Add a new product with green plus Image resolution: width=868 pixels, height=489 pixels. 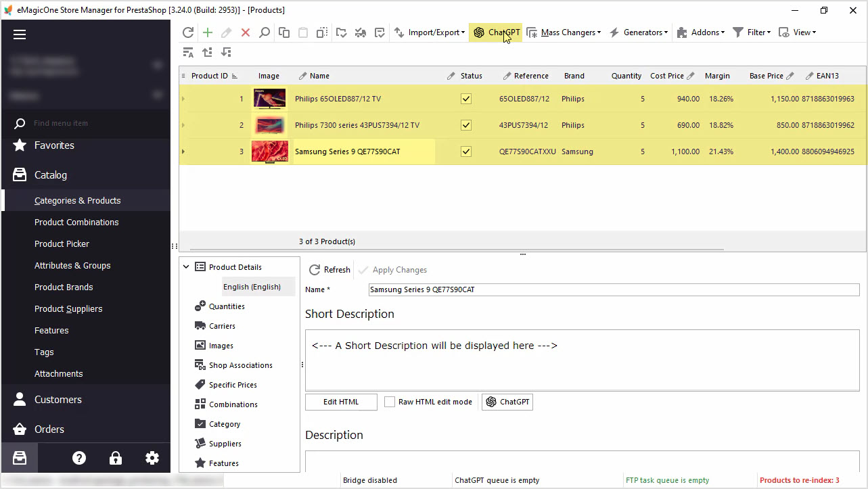pos(208,32)
